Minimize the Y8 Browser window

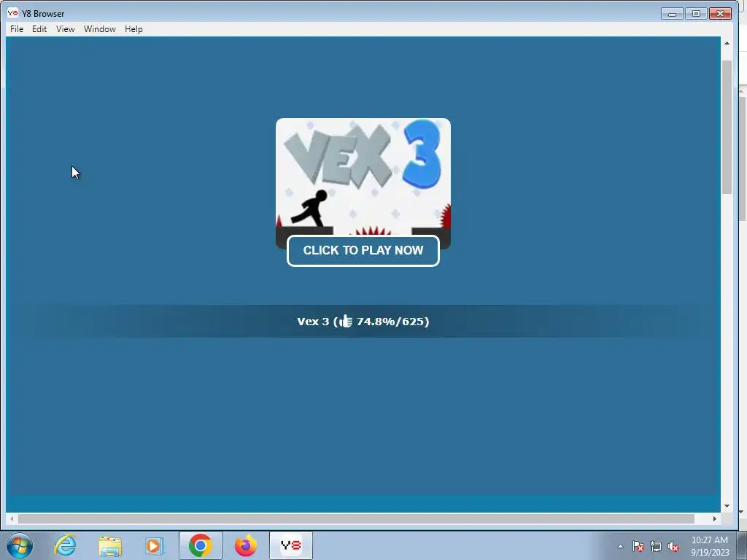pyautogui.click(x=672, y=14)
